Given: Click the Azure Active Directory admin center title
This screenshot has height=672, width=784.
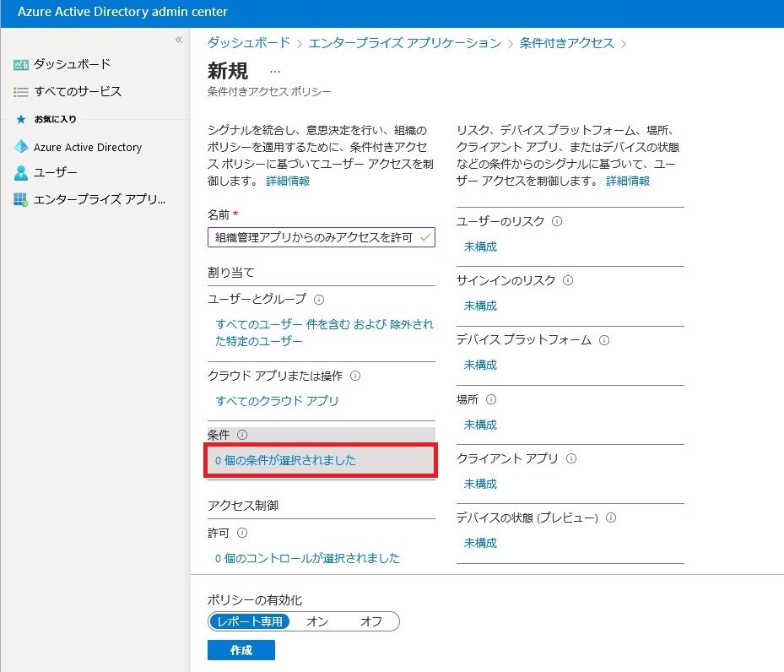Looking at the screenshot, I should pos(122,12).
